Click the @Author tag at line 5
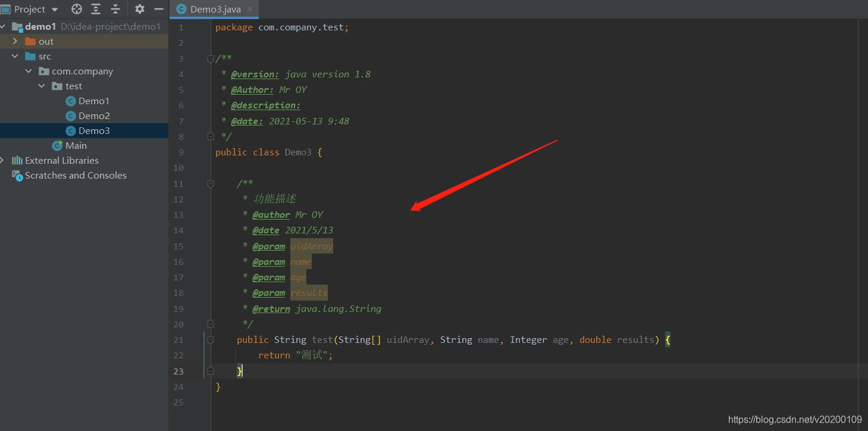This screenshot has width=868, height=431. click(252, 90)
